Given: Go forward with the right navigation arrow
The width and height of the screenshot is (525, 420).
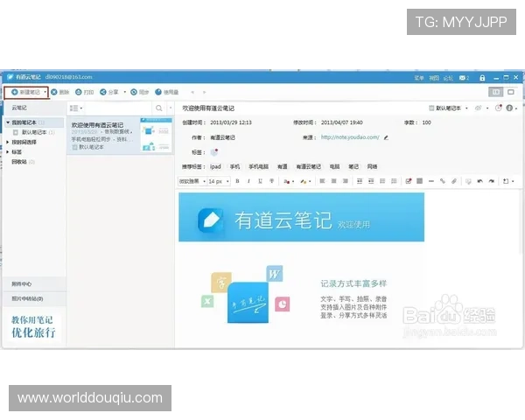Looking at the screenshot, I should coord(204,92).
